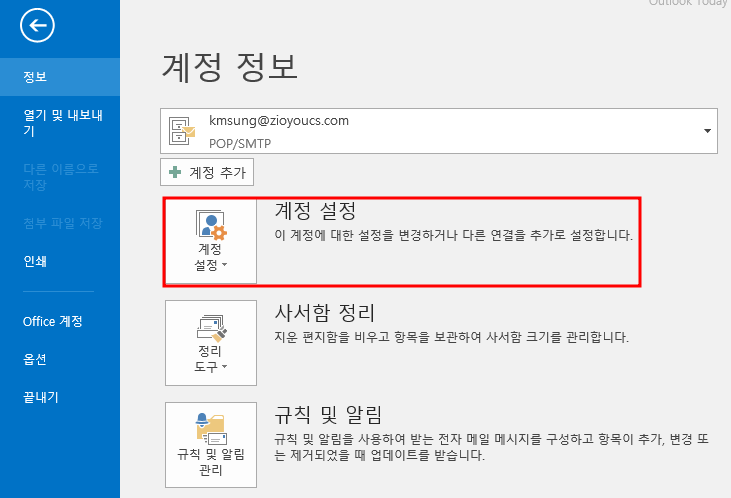Screen dimensions: 731x498
Task: Click the 계정 설정 section heading
Action: pyautogui.click(x=315, y=211)
